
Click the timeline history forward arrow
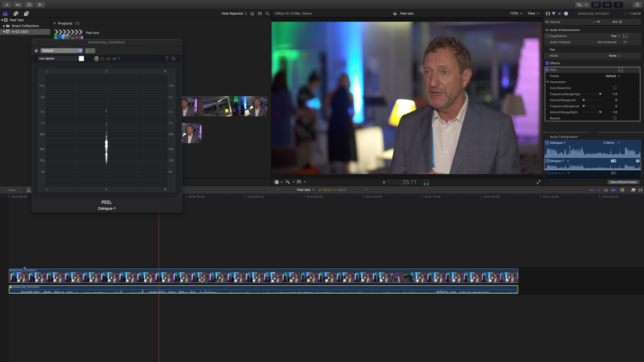pyautogui.click(x=366, y=190)
